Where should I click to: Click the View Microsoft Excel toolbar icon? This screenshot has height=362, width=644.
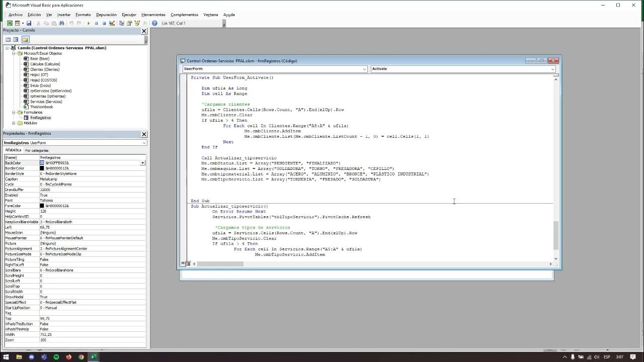10,23
